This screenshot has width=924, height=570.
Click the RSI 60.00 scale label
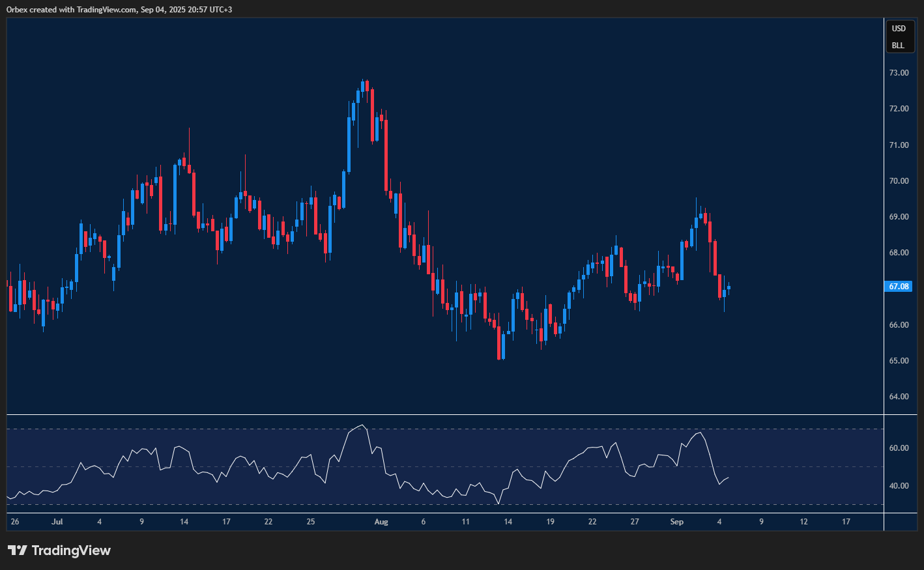(899, 448)
